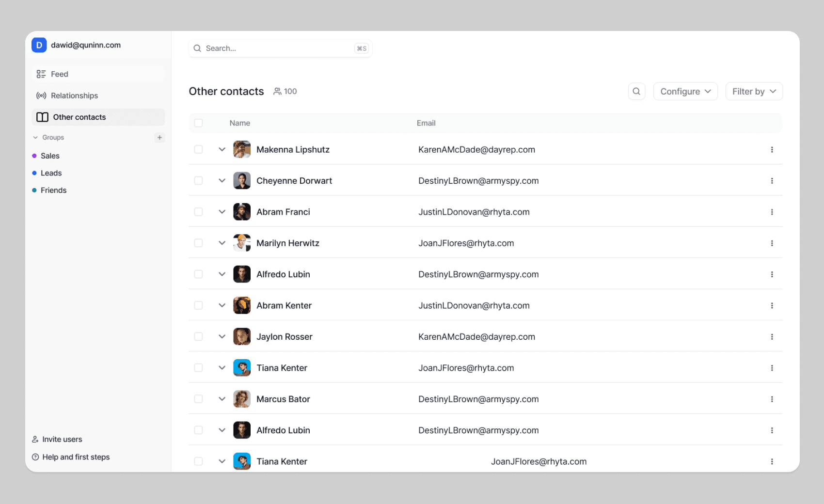Screen dimensions: 824x504
Task: Open more options for Abram Kenter row
Action: click(772, 306)
